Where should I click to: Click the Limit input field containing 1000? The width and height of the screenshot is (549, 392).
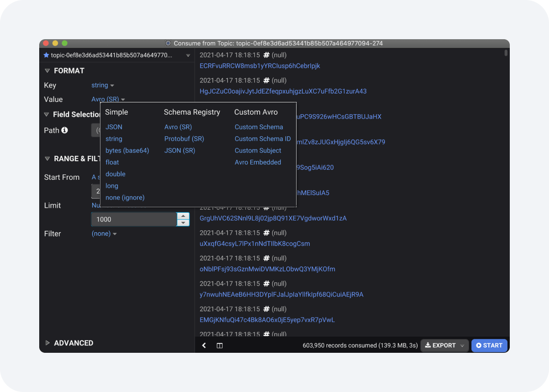[134, 220]
